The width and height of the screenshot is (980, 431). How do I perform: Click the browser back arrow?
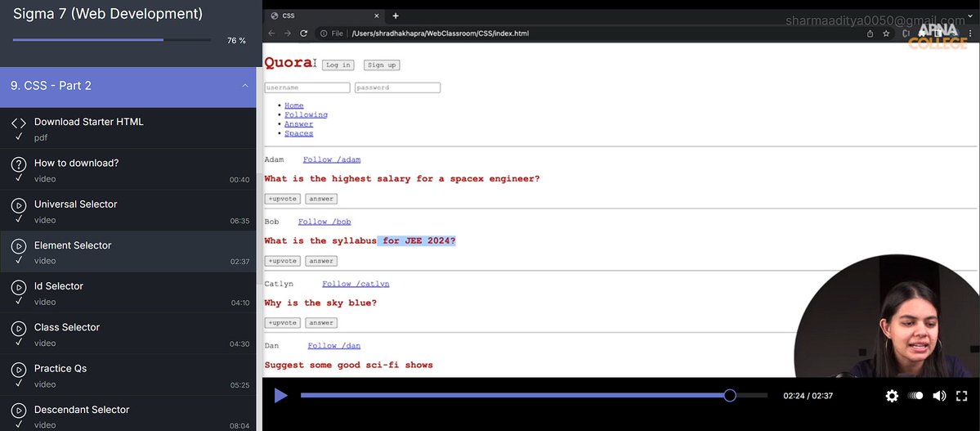(272, 34)
